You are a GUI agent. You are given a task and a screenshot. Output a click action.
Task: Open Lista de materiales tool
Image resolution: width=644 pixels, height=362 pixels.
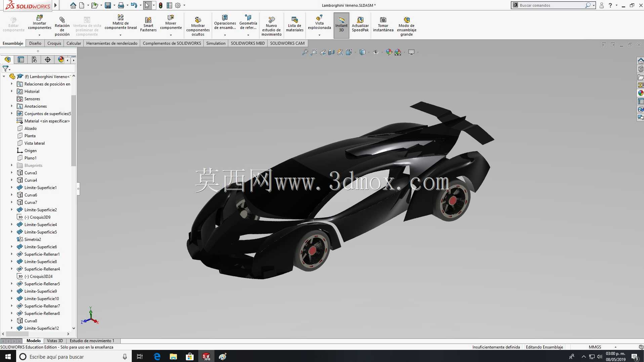(x=295, y=25)
